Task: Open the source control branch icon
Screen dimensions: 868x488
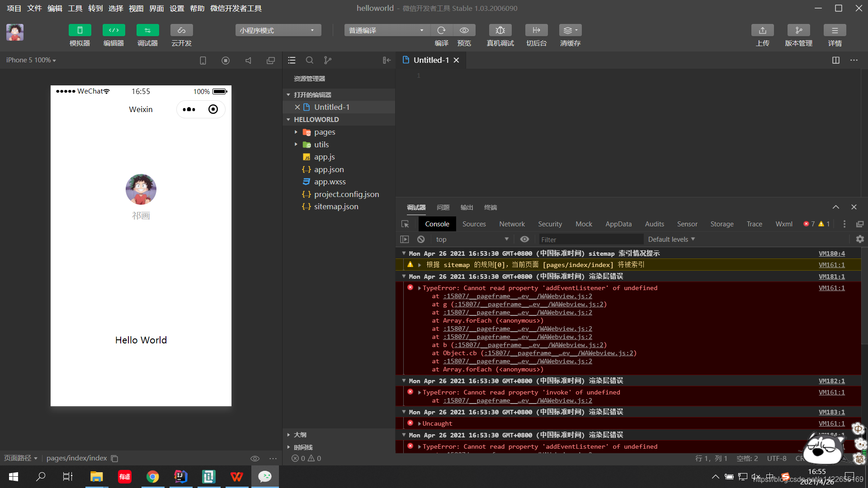Action: (x=328, y=60)
